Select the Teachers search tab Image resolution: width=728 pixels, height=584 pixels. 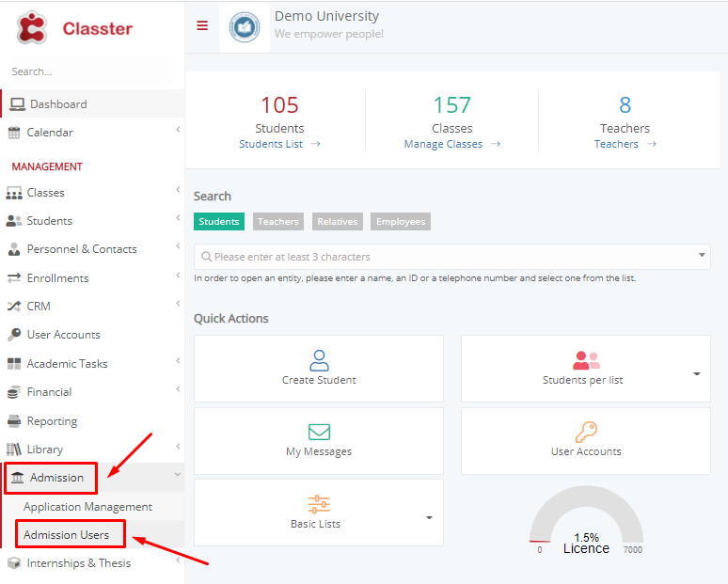(x=278, y=221)
